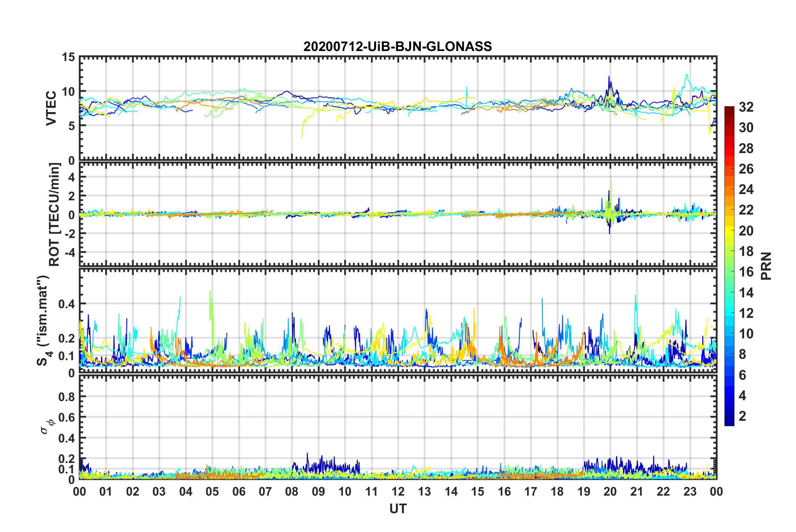Click the UT x-axis label
796x532 pixels.
point(398,509)
